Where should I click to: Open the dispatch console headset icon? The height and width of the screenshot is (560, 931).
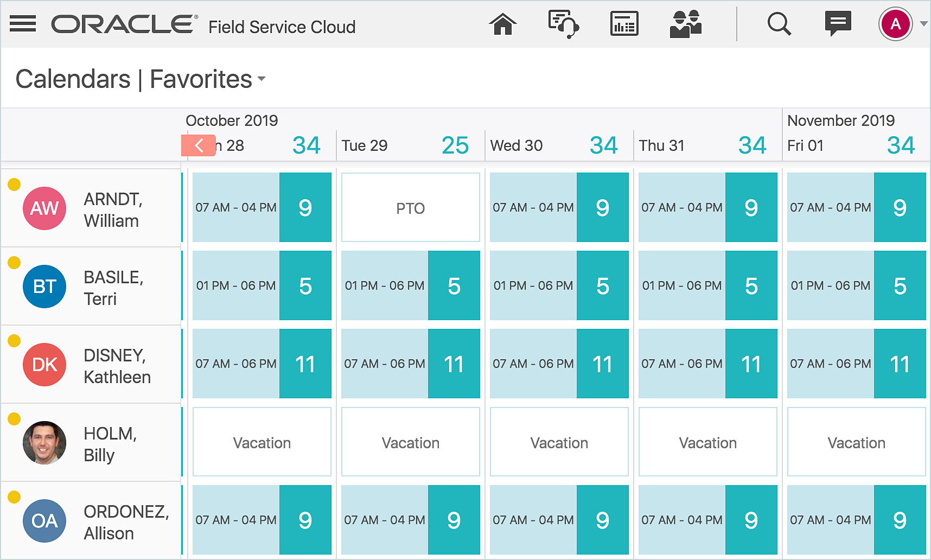(563, 24)
